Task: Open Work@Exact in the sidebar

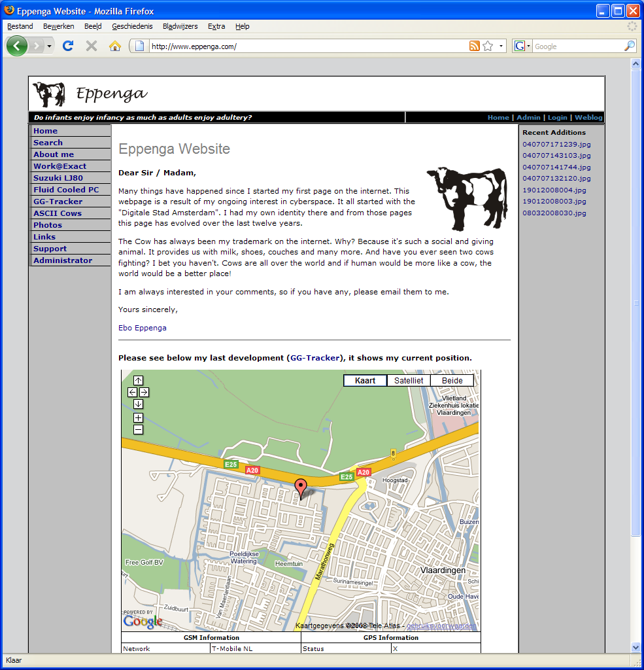Action: click(59, 166)
